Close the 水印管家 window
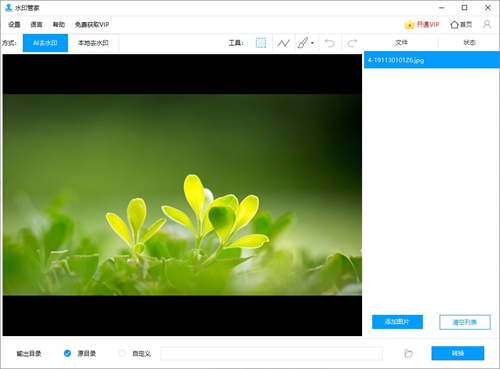The image size is (500, 369). 487,8
